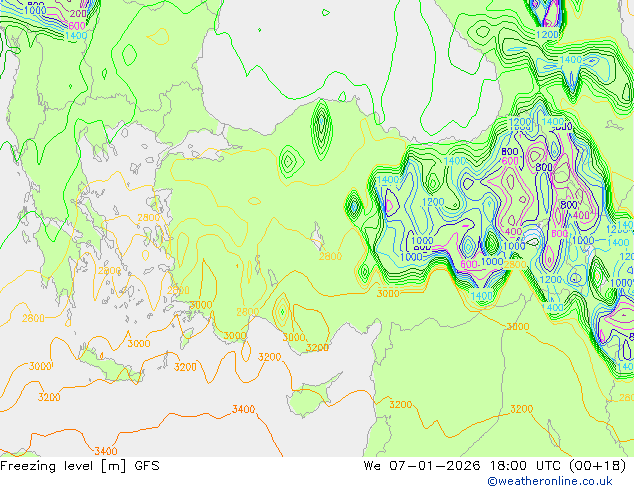The width and height of the screenshot is (634, 490).
Task: Click the "We 07-01-2026 18:00 UTC (00+18)" timestamp
Action: pos(495,466)
